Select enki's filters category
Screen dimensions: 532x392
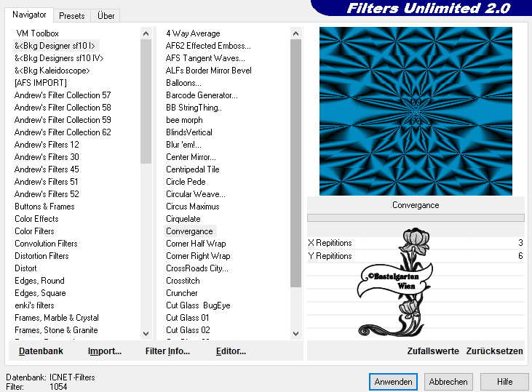pyautogui.click(x=34, y=305)
